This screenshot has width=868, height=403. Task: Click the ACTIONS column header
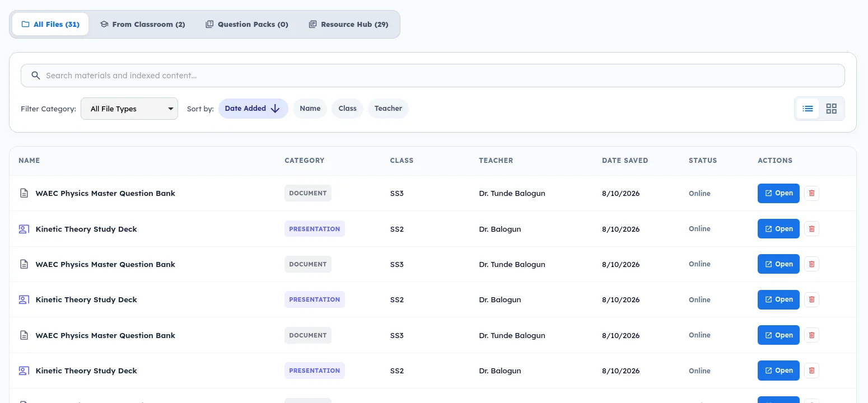pyautogui.click(x=775, y=161)
